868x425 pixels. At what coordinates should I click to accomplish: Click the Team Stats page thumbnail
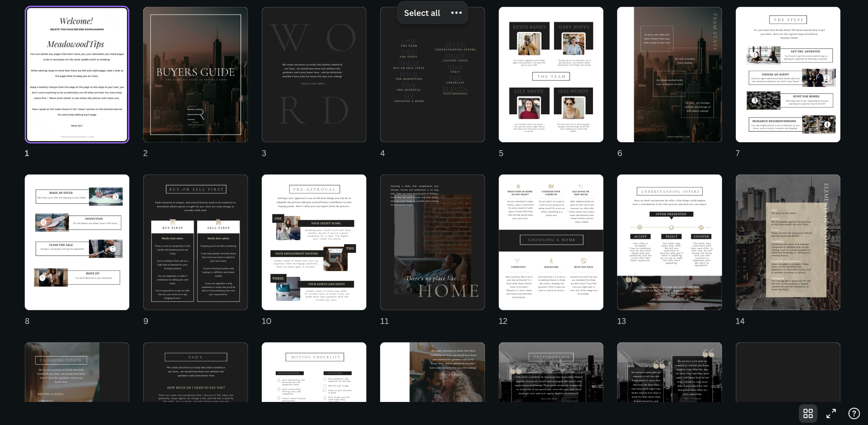pyautogui.click(x=669, y=75)
